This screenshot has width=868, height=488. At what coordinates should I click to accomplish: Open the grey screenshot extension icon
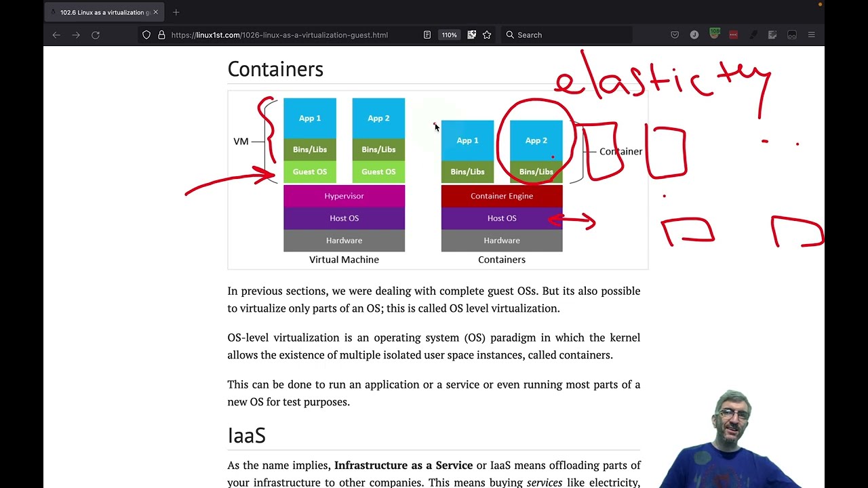point(772,35)
